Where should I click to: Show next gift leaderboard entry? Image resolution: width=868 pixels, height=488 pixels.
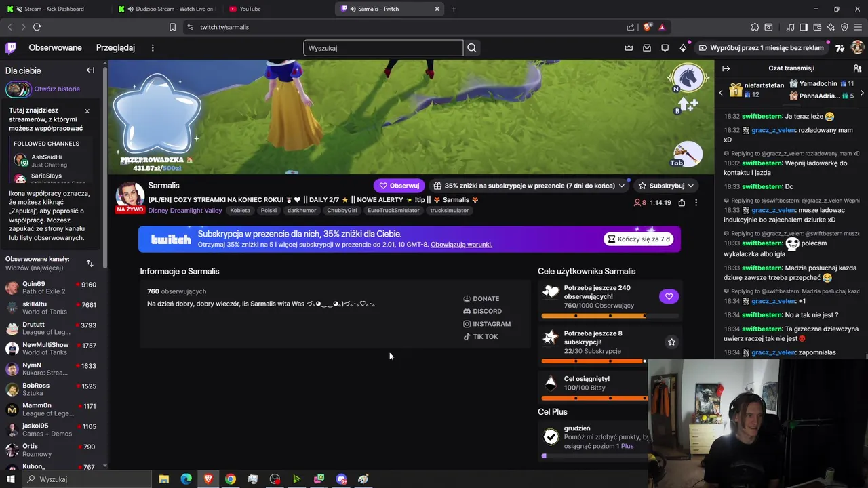[x=862, y=92]
